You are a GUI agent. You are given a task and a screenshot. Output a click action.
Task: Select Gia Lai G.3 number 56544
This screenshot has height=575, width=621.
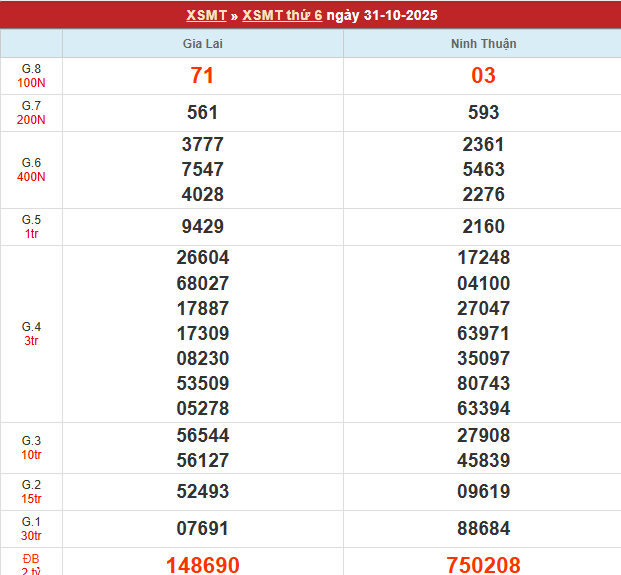pyautogui.click(x=202, y=436)
